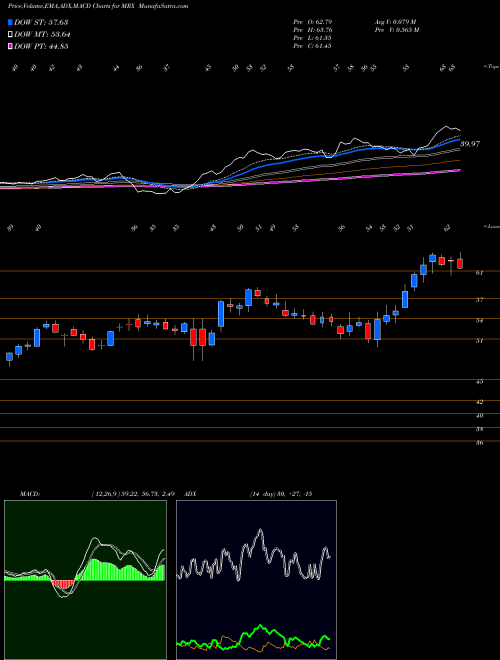Viewport: 500px width, 660px height.
Task: Click the 'ADX' panel heading
Action: (x=192, y=494)
